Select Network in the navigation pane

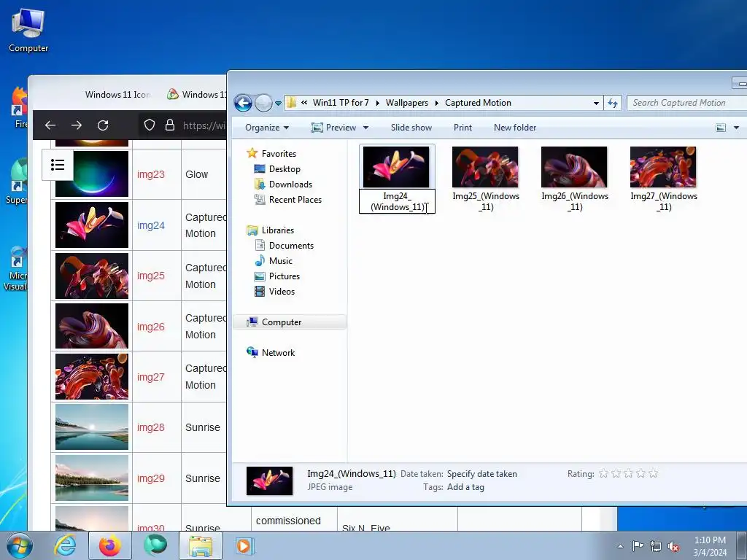pyautogui.click(x=278, y=353)
